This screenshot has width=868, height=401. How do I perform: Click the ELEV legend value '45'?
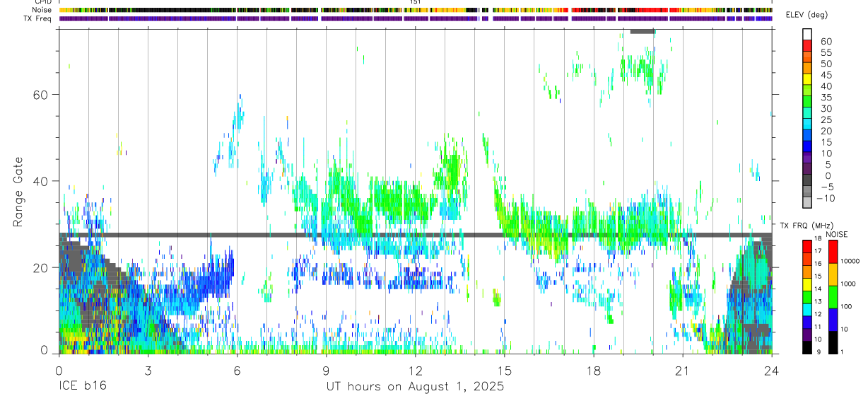(x=826, y=75)
